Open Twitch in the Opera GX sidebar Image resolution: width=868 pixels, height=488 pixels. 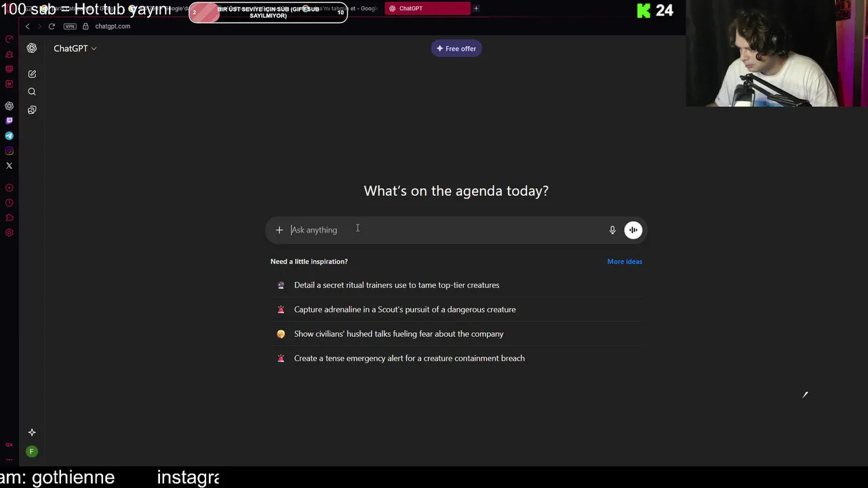pyautogui.click(x=9, y=121)
